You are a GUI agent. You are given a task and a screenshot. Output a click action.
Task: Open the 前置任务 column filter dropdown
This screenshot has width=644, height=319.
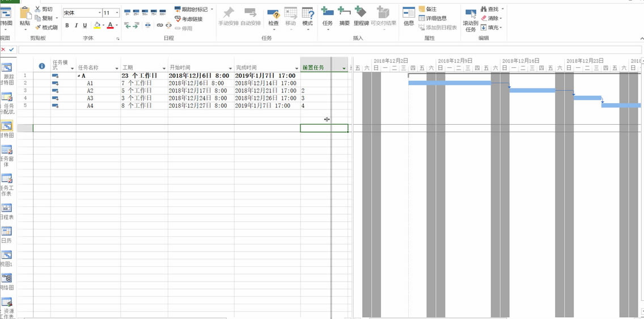point(344,68)
